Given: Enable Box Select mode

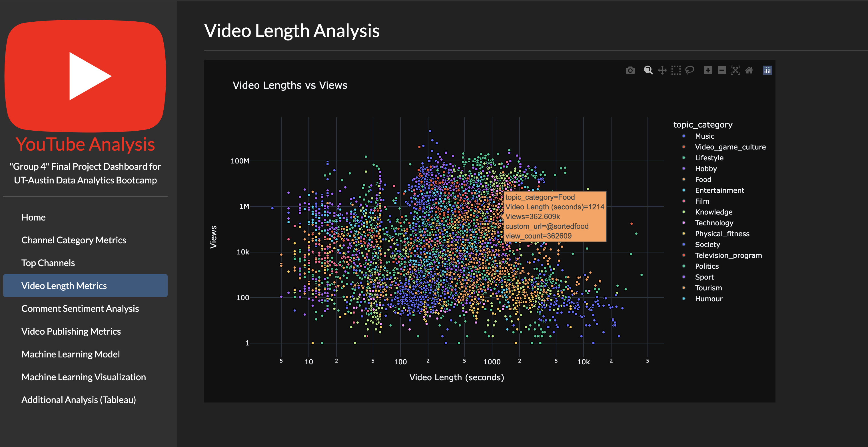Looking at the screenshot, I should tap(675, 70).
